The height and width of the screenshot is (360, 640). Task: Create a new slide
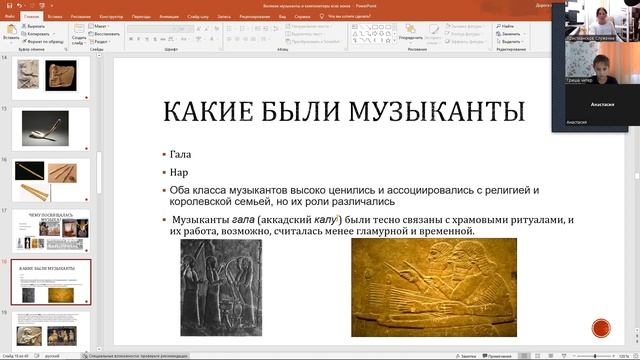point(79,33)
